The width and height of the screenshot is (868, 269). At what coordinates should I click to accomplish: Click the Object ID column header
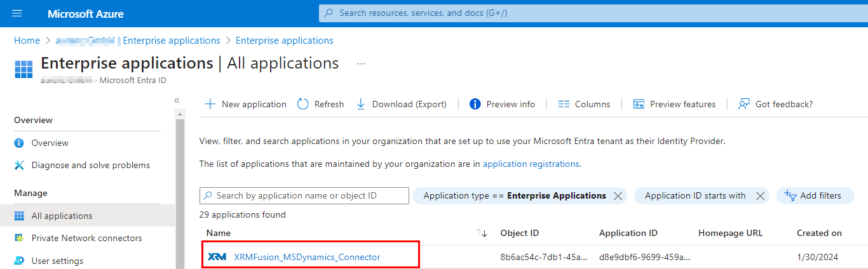click(520, 233)
